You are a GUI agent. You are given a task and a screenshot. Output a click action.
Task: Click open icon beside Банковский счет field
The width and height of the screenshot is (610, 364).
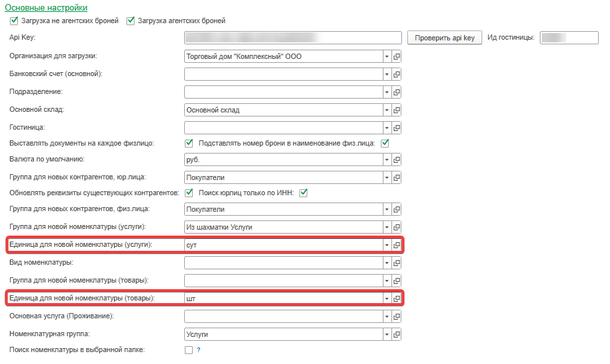point(397,74)
